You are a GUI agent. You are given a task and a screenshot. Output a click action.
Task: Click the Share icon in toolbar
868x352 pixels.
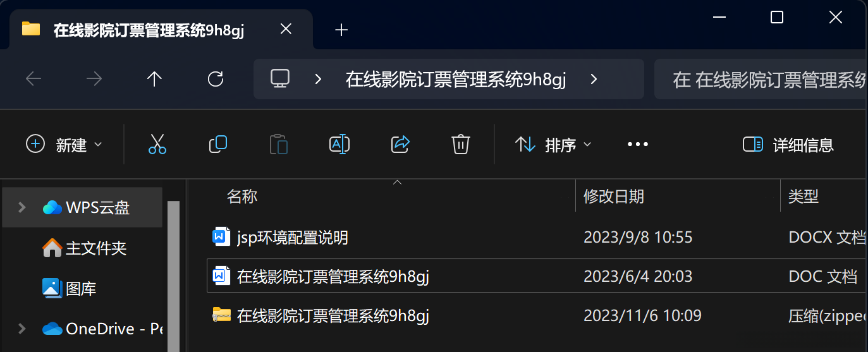pyautogui.click(x=401, y=145)
